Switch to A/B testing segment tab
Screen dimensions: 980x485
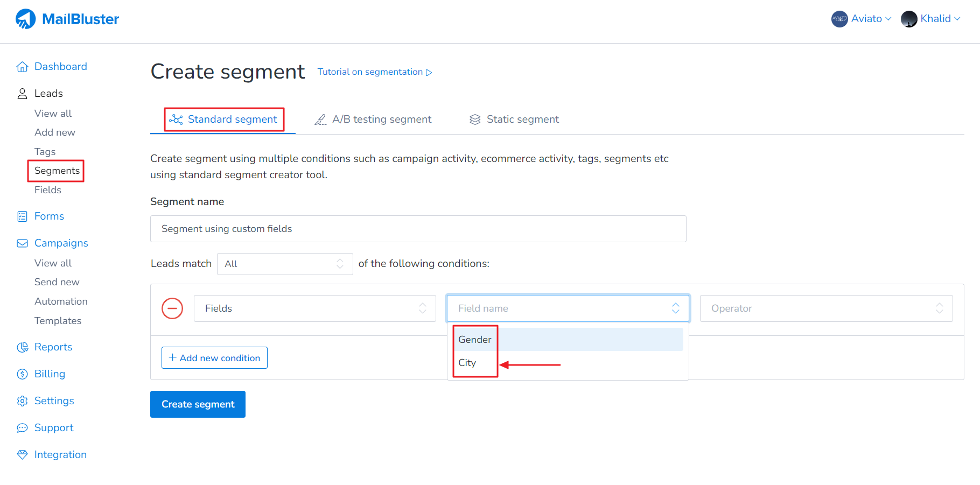click(x=373, y=120)
